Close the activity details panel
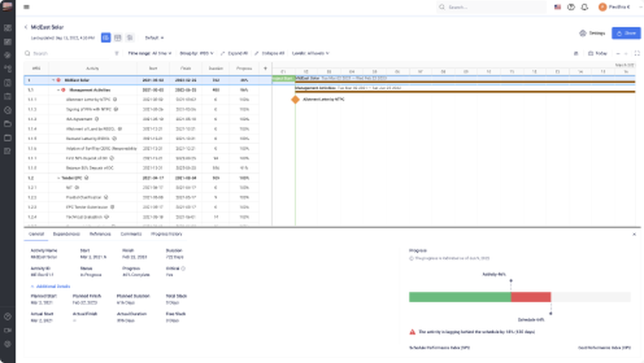This screenshot has width=644, height=363. 634,234
